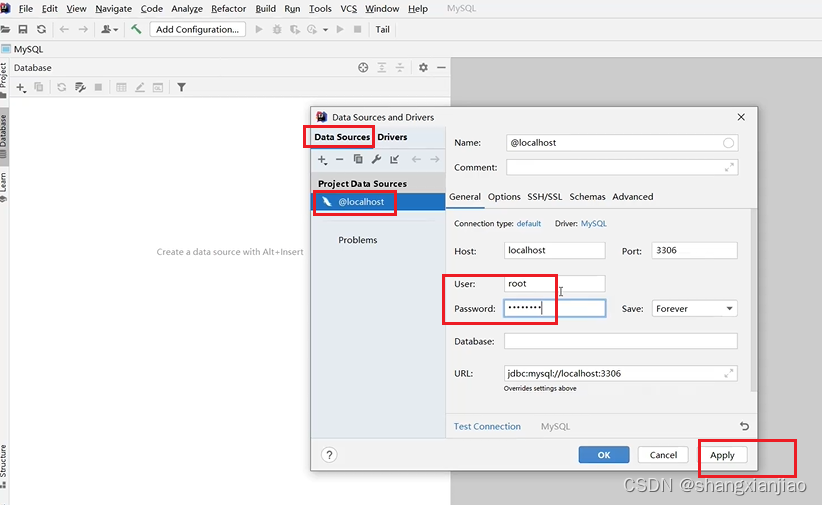822x505 pixels.
Task: Select the @localhost data source in list
Action: tap(378, 201)
